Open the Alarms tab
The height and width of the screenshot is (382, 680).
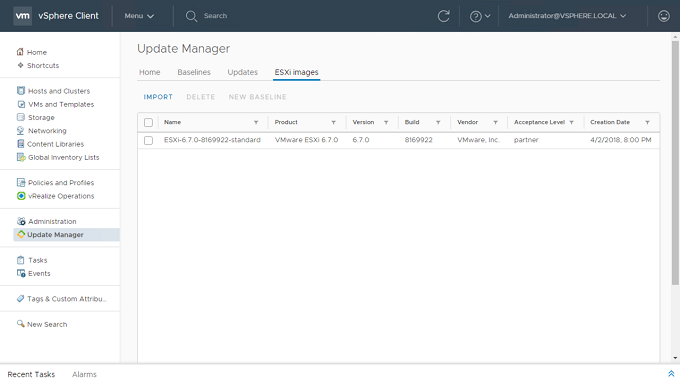84,374
